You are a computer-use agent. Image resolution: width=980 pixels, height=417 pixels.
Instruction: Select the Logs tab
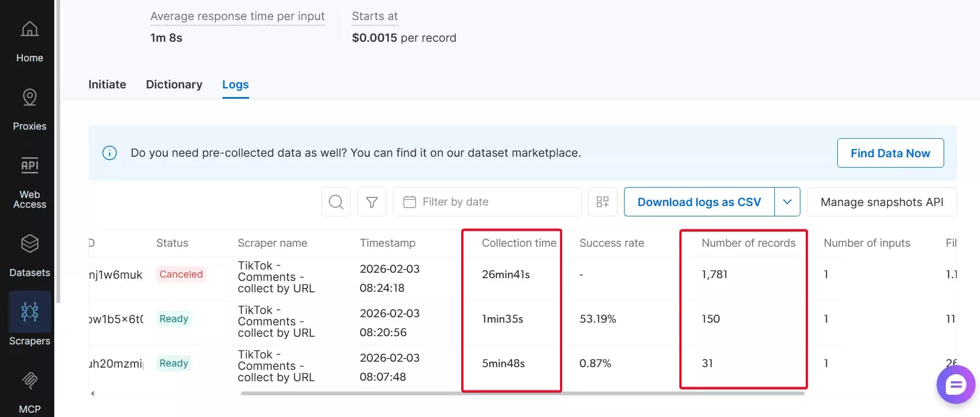(236, 85)
